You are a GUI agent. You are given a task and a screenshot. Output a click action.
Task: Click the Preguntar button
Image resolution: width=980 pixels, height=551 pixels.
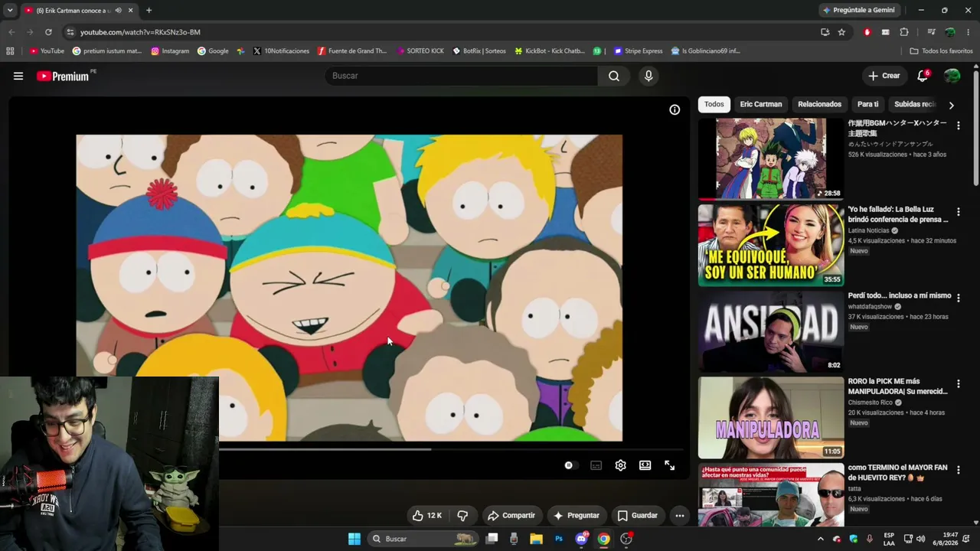point(576,516)
